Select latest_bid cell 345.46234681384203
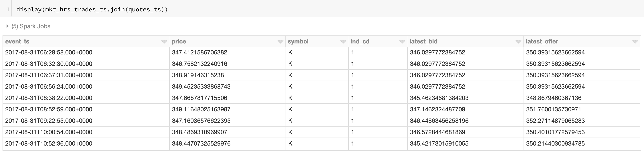Screen dimensions: 644x154 [439, 98]
